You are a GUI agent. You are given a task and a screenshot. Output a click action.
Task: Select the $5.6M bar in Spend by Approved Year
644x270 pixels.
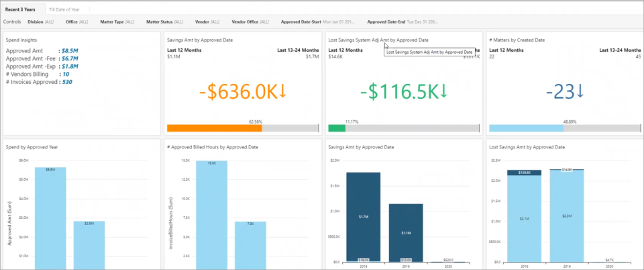coord(50,218)
